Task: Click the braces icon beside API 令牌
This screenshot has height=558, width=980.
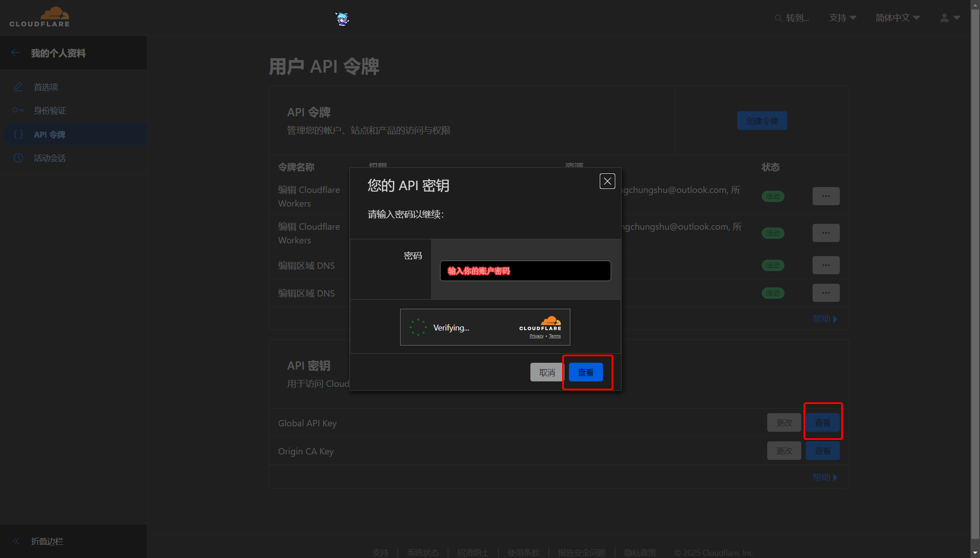Action: [x=18, y=134]
